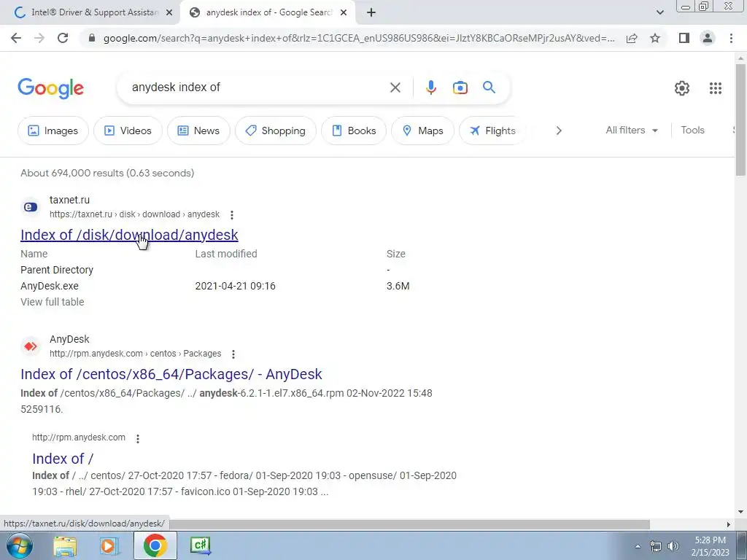Click the scroll-right arrow on horizontal scrollbar
Screen dimensions: 747x560
tap(729, 524)
